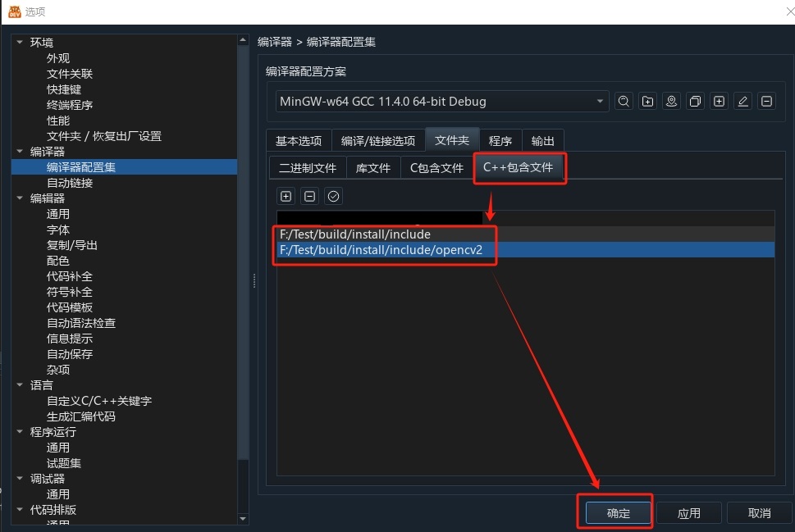Add a compiler from folder icon
The width and height of the screenshot is (795, 532).
point(647,100)
